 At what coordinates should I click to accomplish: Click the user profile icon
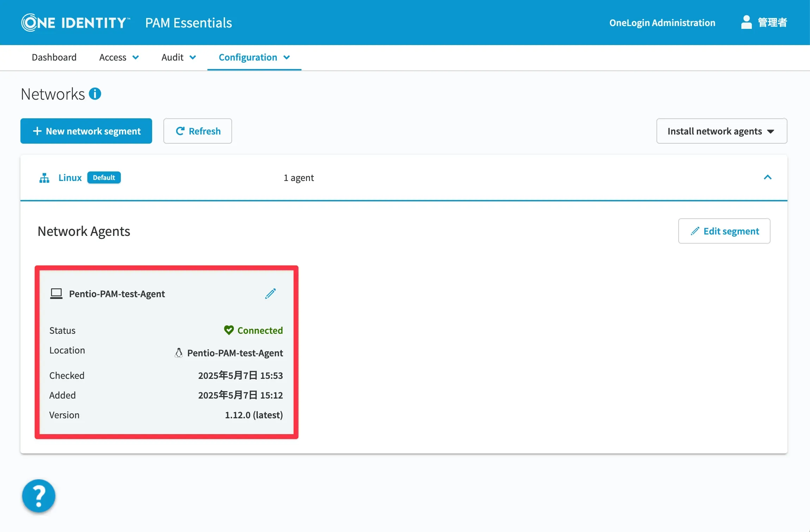746,23
